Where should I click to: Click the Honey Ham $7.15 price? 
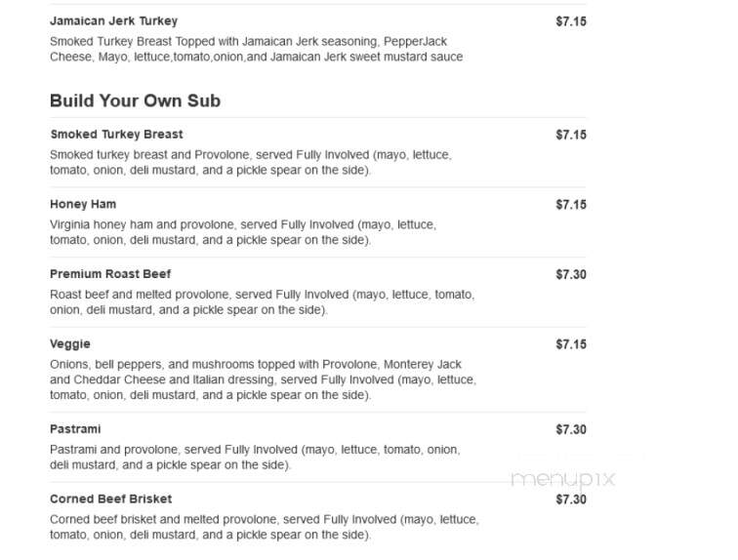[571, 205]
